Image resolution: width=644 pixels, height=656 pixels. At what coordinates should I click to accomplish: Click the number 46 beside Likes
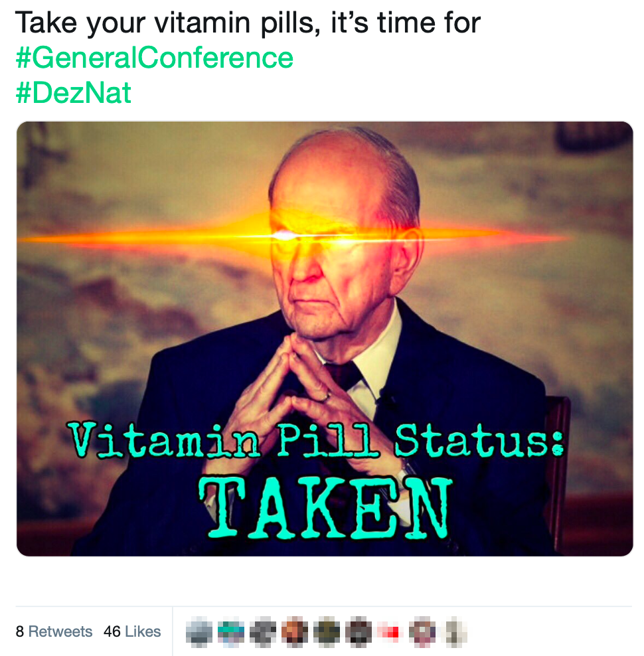[x=112, y=631]
